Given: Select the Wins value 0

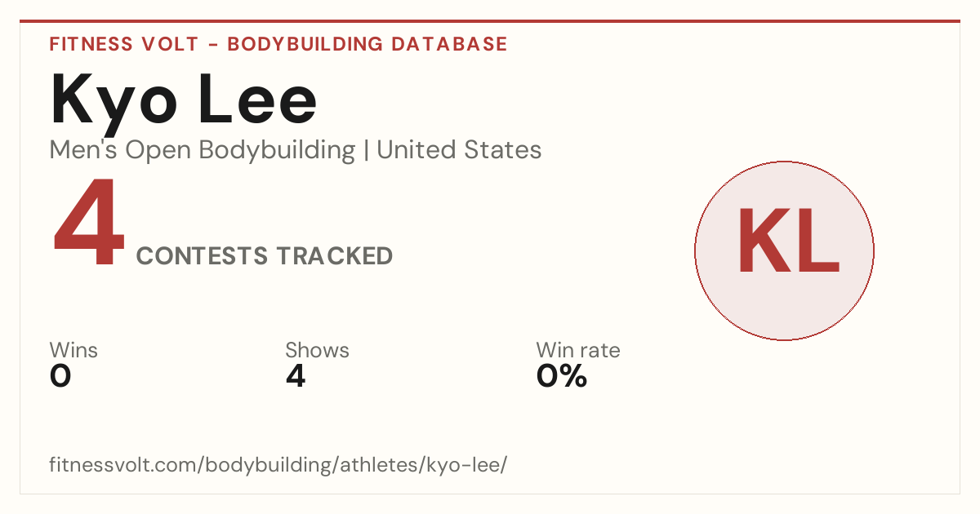Looking at the screenshot, I should tap(60, 376).
